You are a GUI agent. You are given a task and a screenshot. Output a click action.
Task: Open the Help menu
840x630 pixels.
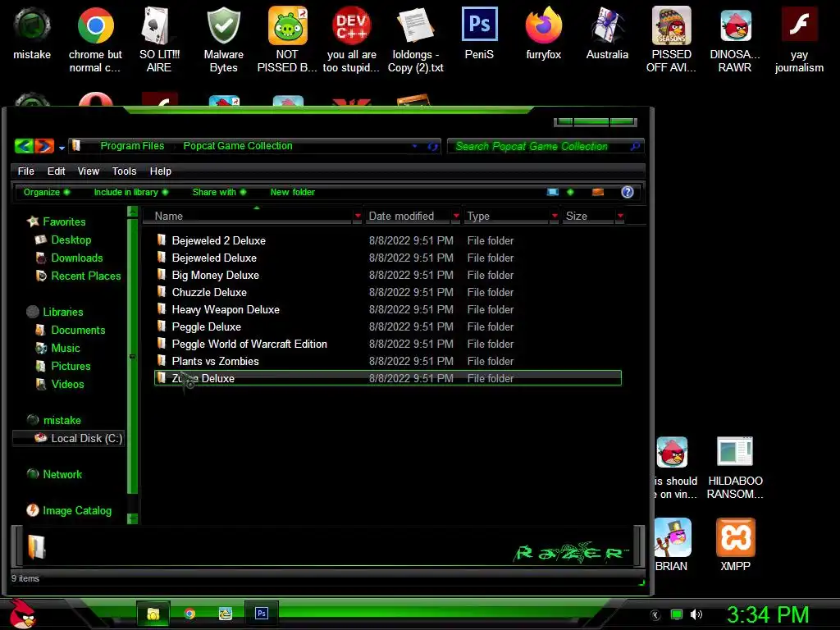[161, 171]
